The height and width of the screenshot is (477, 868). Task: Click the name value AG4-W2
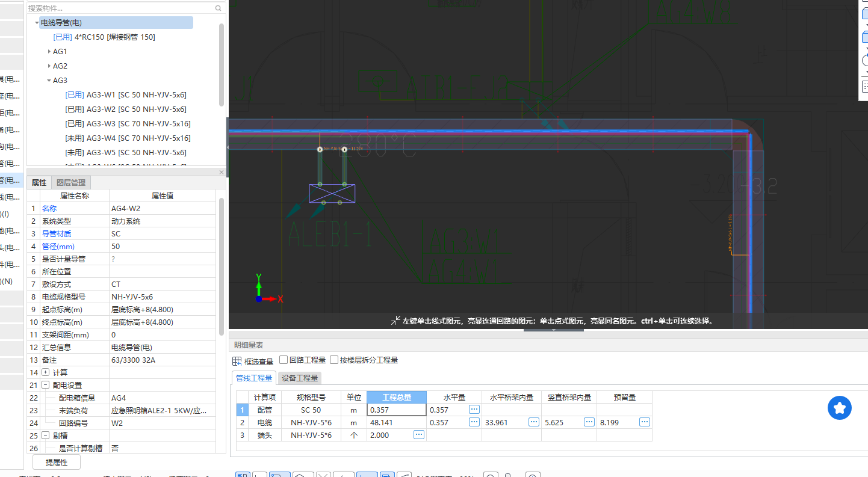point(163,208)
